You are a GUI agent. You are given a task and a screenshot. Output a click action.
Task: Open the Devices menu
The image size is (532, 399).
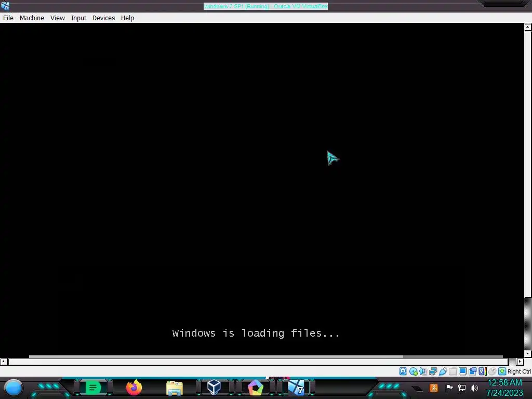[103, 18]
